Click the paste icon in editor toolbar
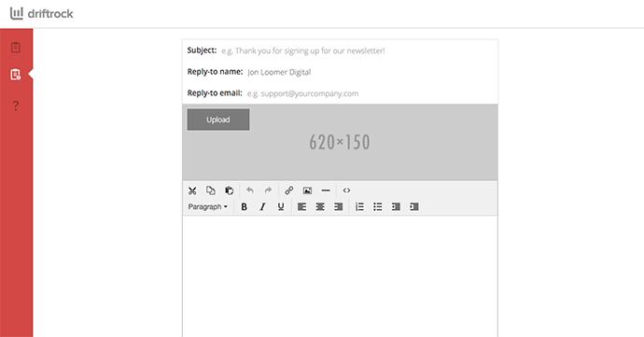This screenshot has width=644, height=337. (x=230, y=190)
